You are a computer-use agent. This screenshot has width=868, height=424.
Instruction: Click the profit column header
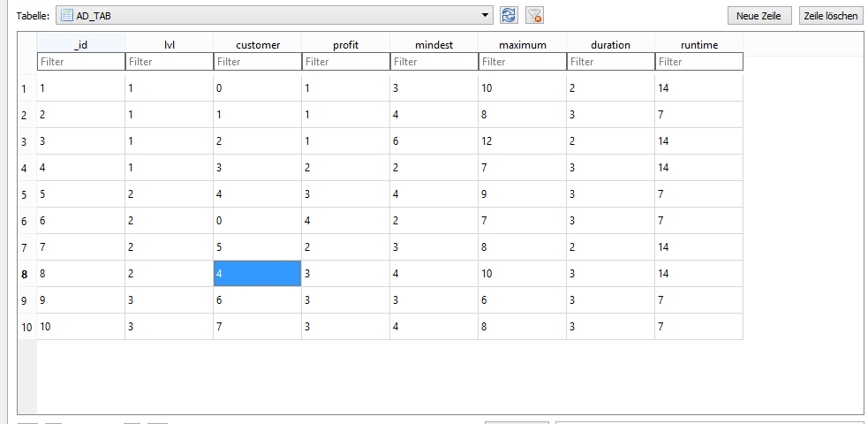click(345, 44)
